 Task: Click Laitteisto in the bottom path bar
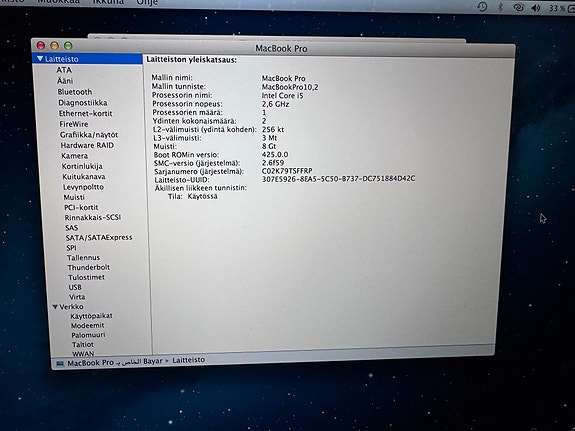[x=188, y=360]
